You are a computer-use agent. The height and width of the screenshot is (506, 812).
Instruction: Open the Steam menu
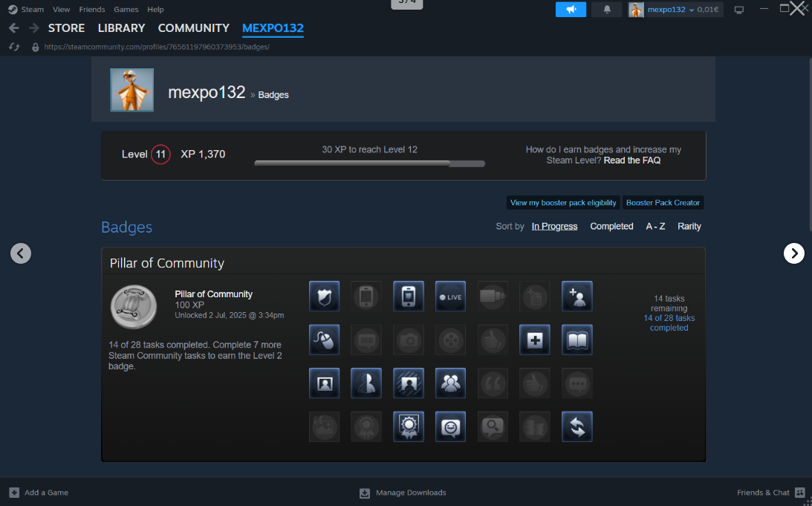[x=32, y=10]
